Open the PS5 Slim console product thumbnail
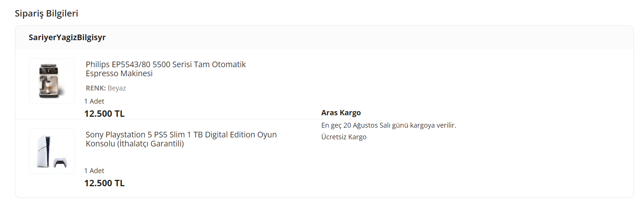The width and height of the screenshot is (644, 208). [52, 151]
